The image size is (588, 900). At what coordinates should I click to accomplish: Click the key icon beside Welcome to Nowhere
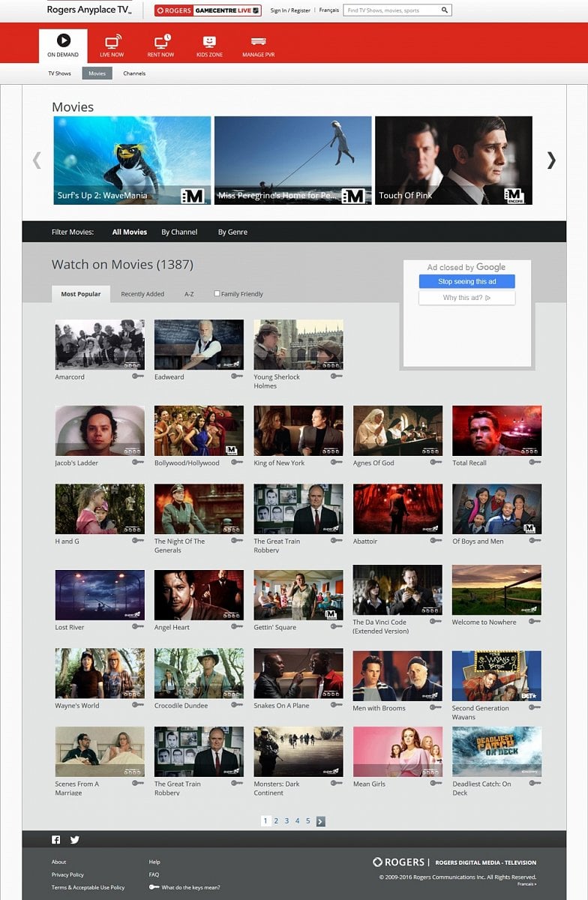[x=535, y=622]
